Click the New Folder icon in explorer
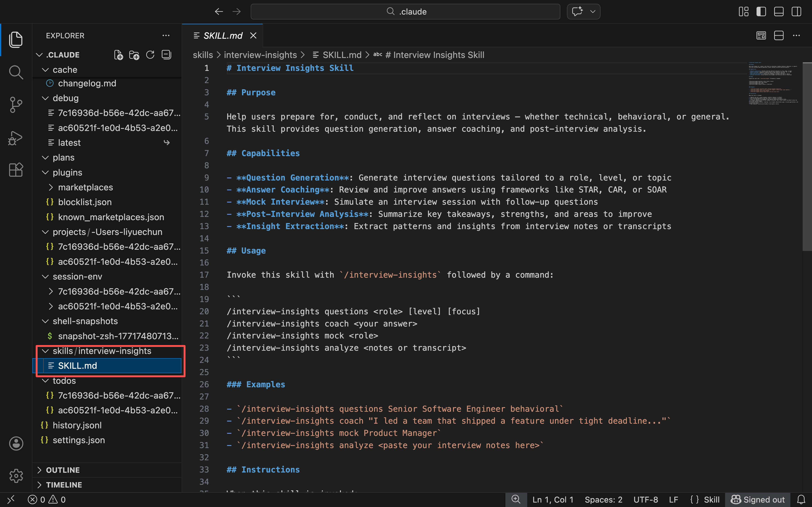The width and height of the screenshot is (812, 507). tap(134, 55)
